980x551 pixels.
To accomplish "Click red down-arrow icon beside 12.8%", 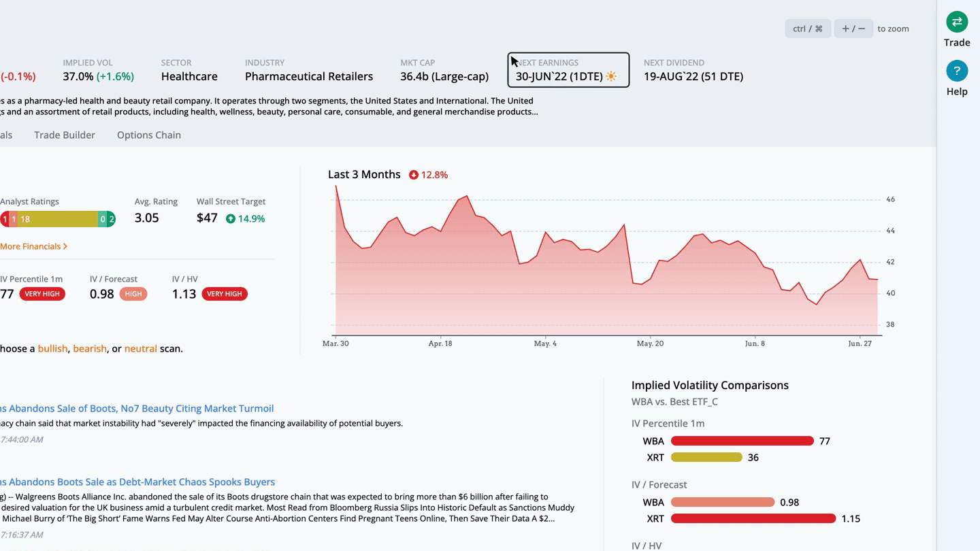I will point(413,175).
